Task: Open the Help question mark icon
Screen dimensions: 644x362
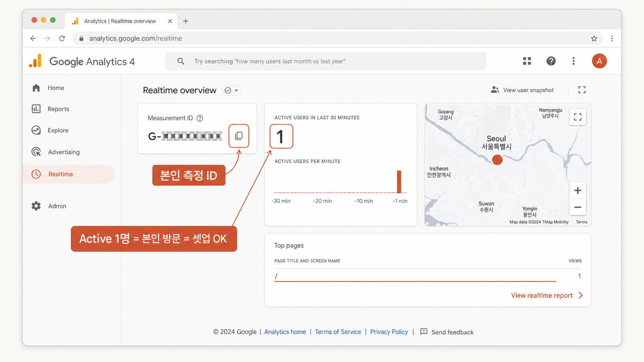Action: (551, 61)
